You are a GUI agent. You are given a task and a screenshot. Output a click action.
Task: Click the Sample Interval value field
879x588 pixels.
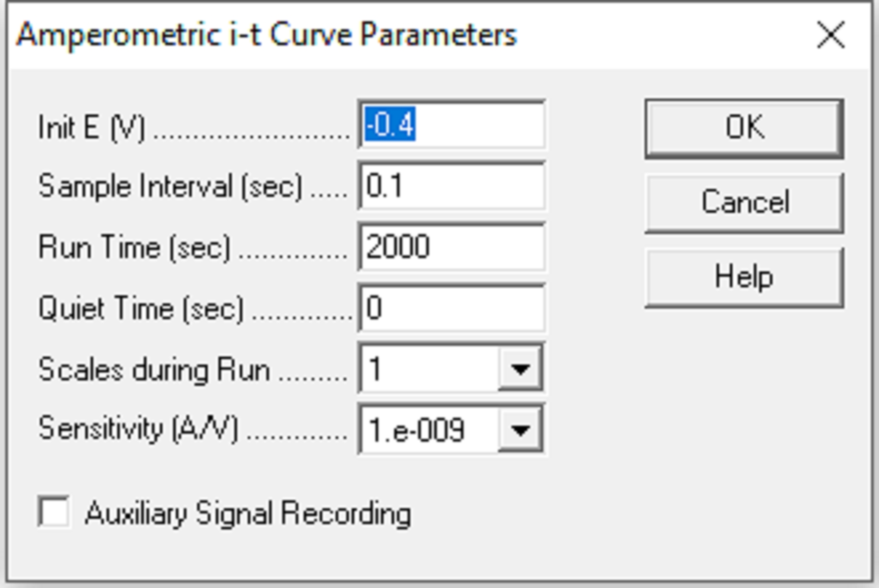point(451,186)
